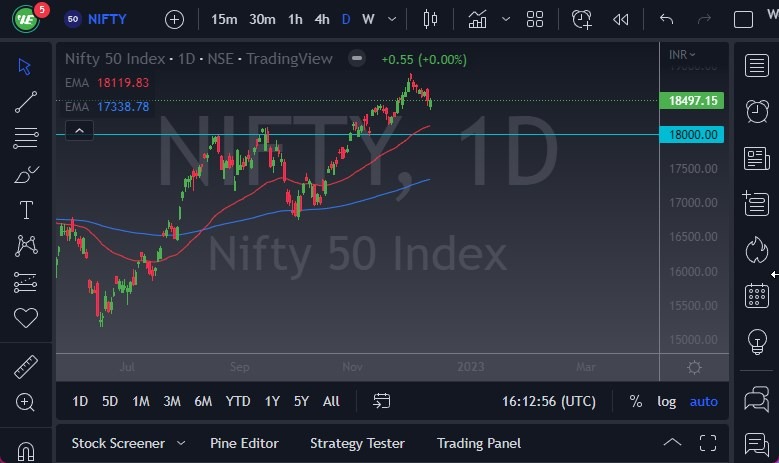Switch to 4h timeframe
Screen dimensions: 779x463
point(322,19)
